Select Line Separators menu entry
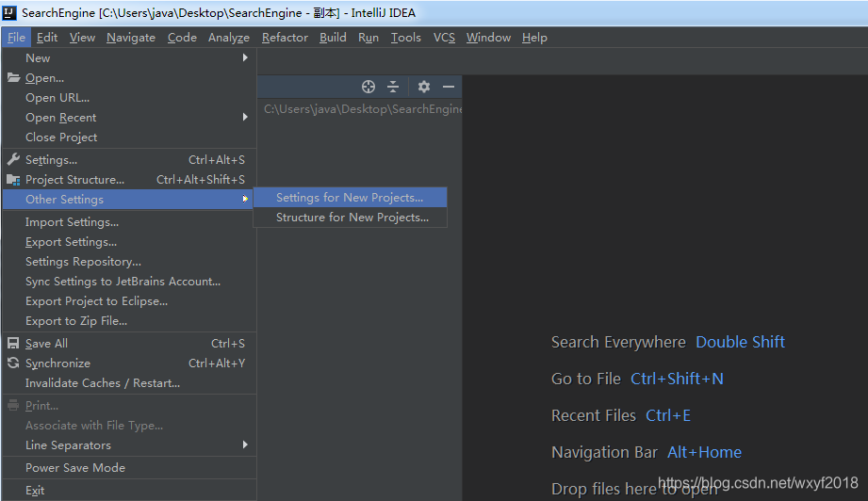The image size is (868, 501). pyautogui.click(x=129, y=445)
